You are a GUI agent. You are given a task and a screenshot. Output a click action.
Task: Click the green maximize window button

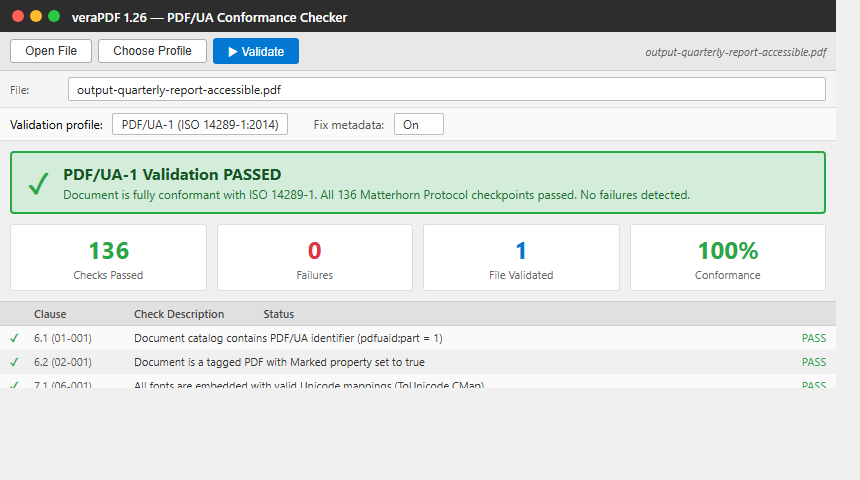tap(54, 16)
